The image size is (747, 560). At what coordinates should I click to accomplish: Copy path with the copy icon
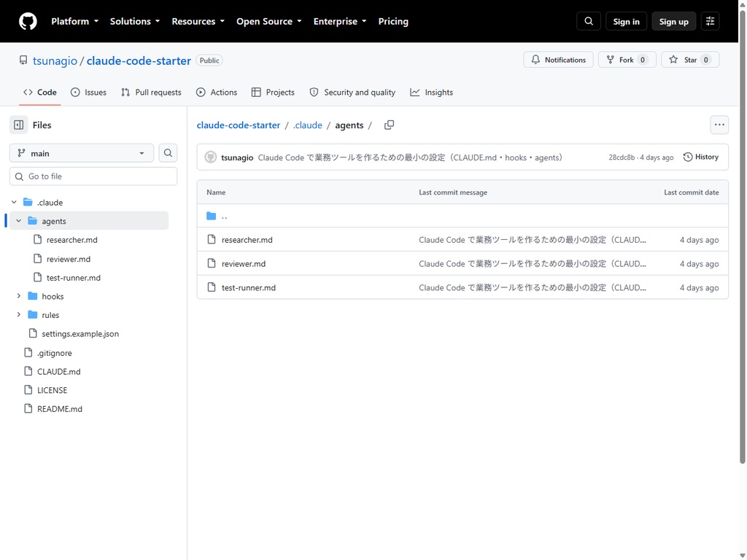pyautogui.click(x=390, y=125)
